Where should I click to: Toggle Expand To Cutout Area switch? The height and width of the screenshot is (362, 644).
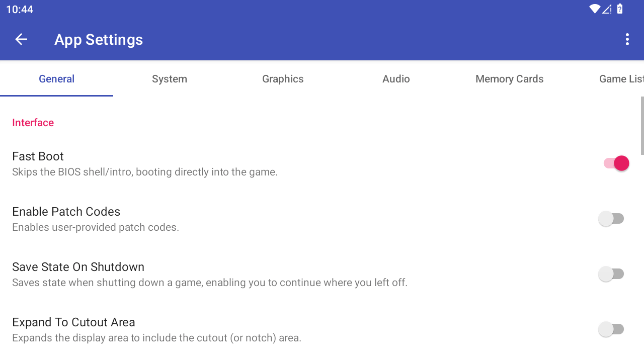pyautogui.click(x=611, y=329)
